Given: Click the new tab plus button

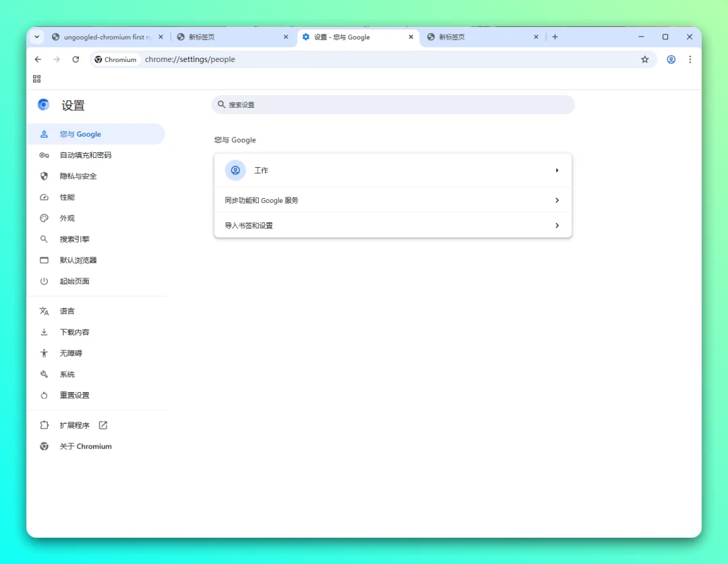Looking at the screenshot, I should [x=555, y=36].
